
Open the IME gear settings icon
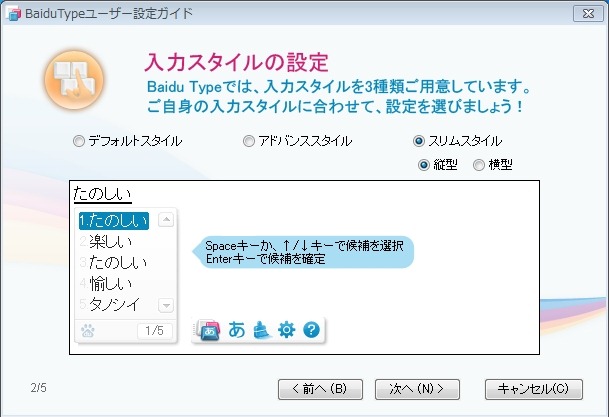point(286,329)
